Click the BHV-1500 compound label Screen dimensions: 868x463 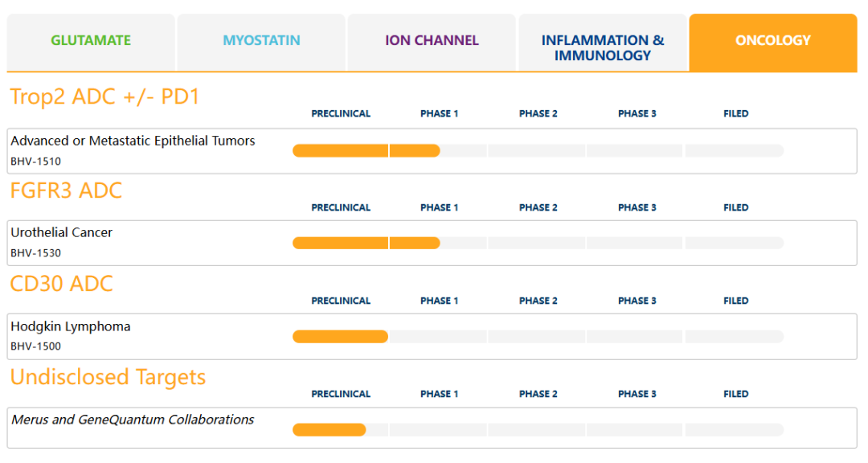35,346
